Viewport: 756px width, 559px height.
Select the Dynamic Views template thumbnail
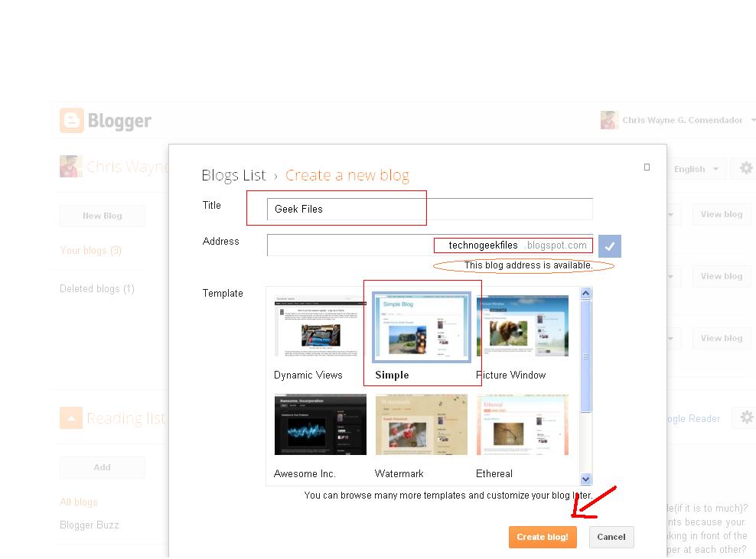(x=320, y=327)
